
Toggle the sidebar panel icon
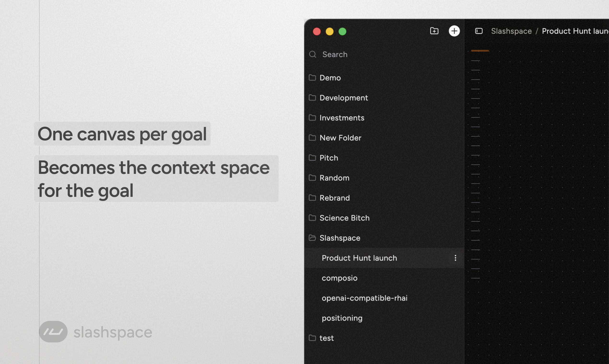479,31
